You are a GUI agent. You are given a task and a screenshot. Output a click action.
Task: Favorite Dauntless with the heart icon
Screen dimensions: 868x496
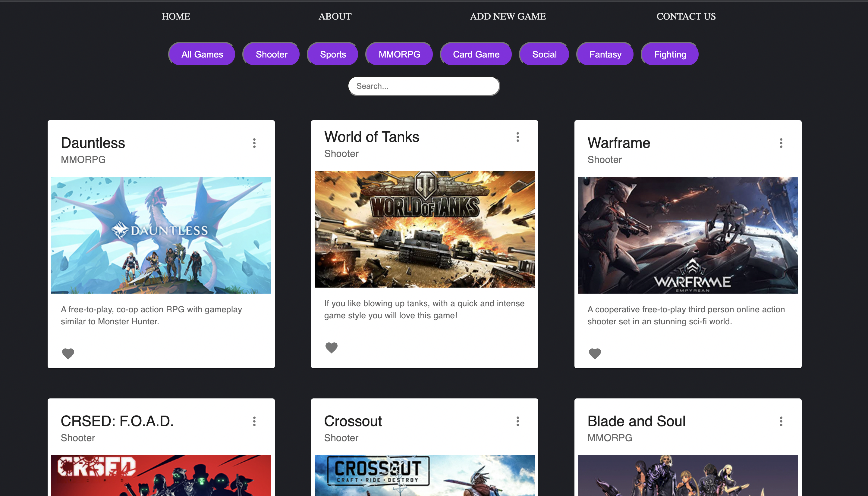(68, 354)
